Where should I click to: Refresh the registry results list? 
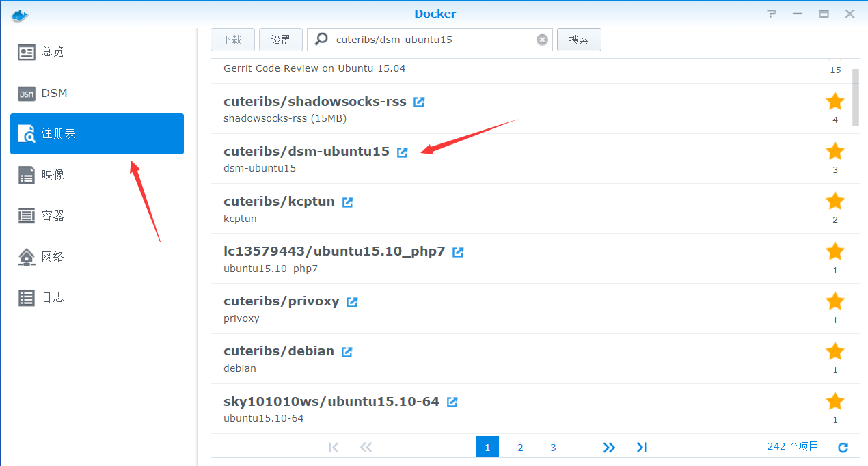click(x=843, y=448)
